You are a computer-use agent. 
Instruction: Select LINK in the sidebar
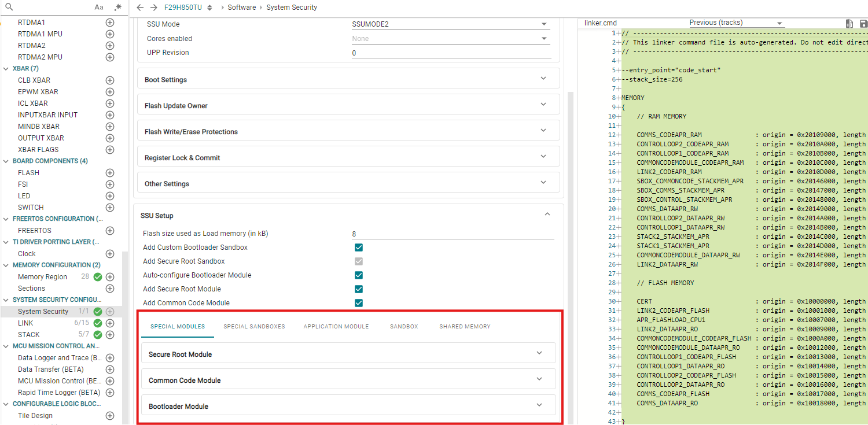(x=25, y=323)
